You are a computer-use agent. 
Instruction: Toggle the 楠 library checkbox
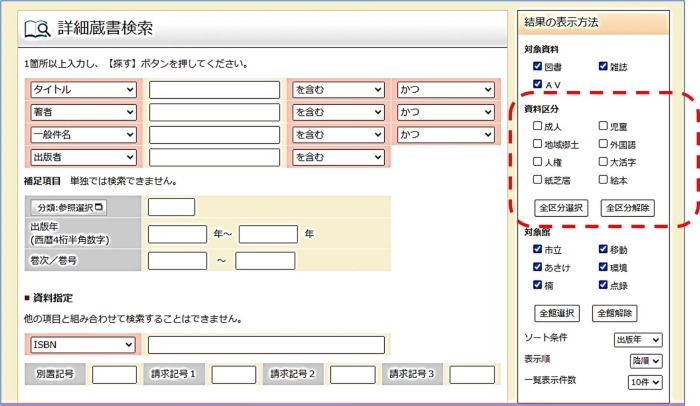(x=538, y=285)
